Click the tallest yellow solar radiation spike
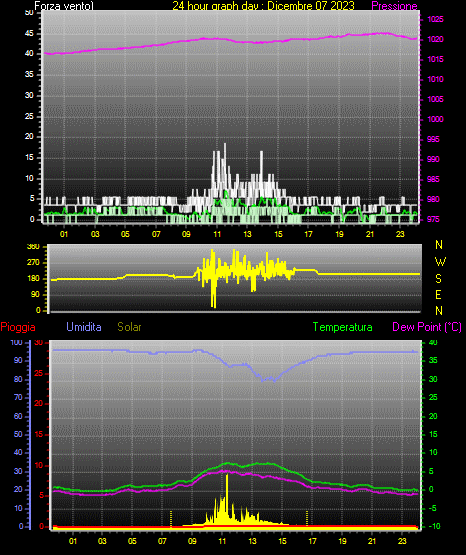466x555 pixels. coord(227,499)
